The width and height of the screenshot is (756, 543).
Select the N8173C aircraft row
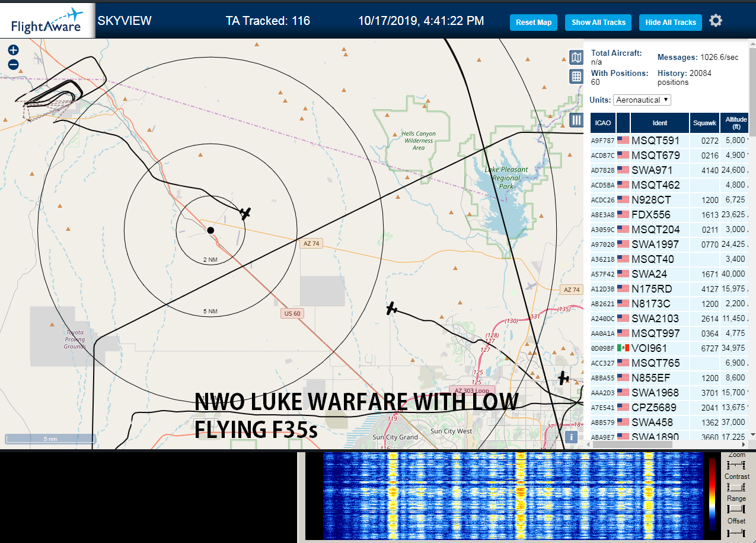(x=669, y=304)
